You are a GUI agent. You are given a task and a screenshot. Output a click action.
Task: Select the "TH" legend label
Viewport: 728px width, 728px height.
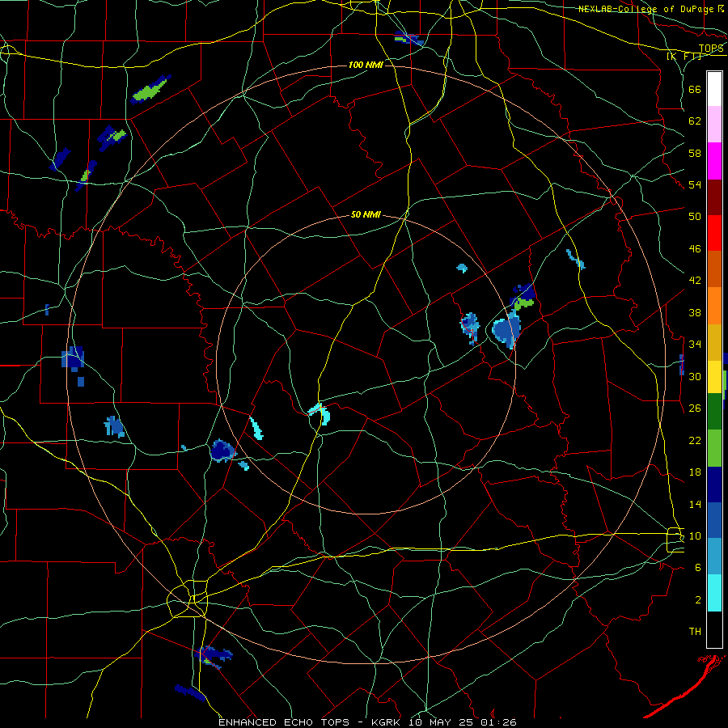(695, 632)
